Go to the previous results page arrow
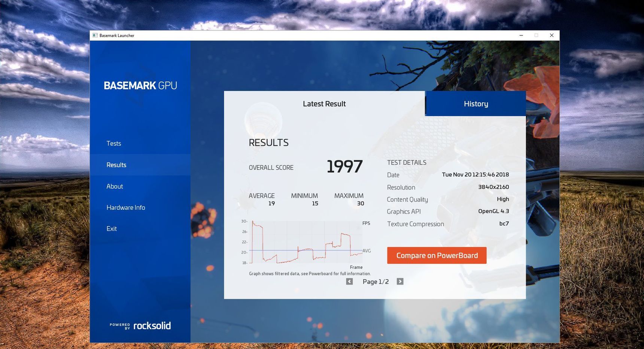The width and height of the screenshot is (644, 349). (349, 282)
